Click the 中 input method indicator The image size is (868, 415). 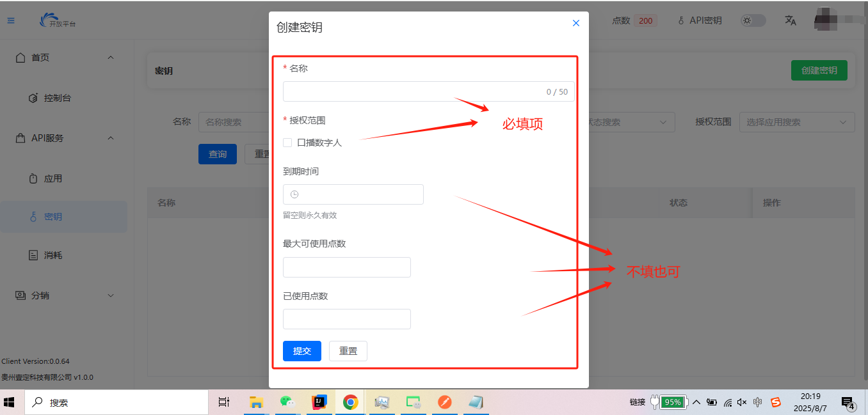point(758,402)
